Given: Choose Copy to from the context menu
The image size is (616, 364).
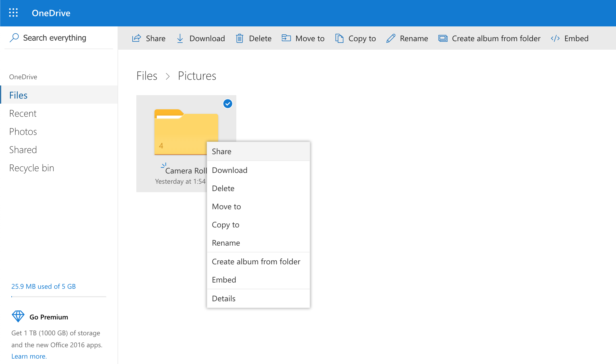Looking at the screenshot, I should click(258, 225).
